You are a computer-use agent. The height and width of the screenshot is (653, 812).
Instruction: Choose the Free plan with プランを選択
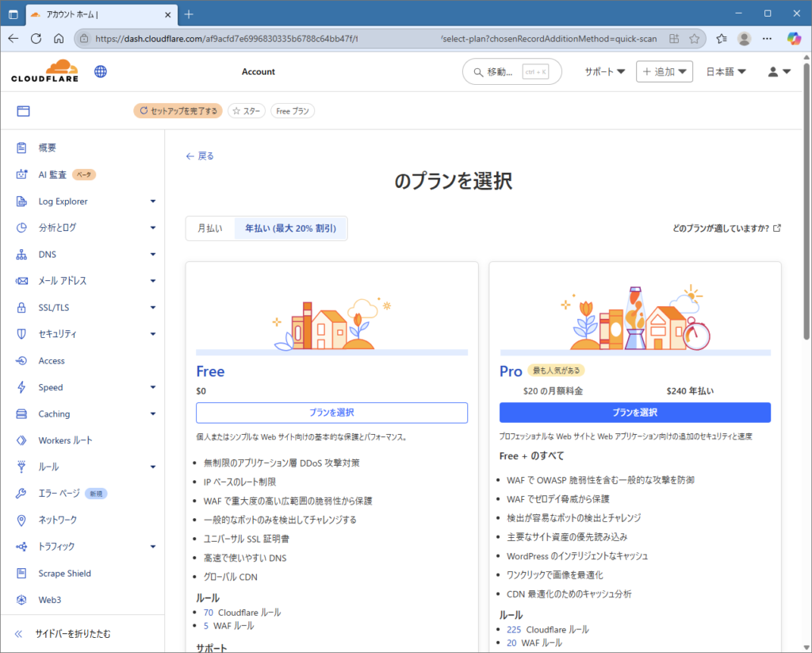tap(332, 413)
